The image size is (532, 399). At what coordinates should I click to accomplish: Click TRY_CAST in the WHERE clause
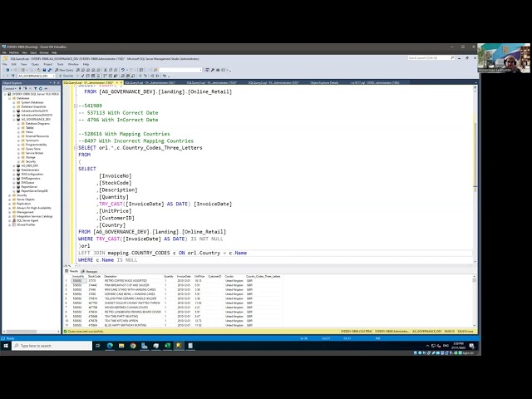tap(109, 239)
